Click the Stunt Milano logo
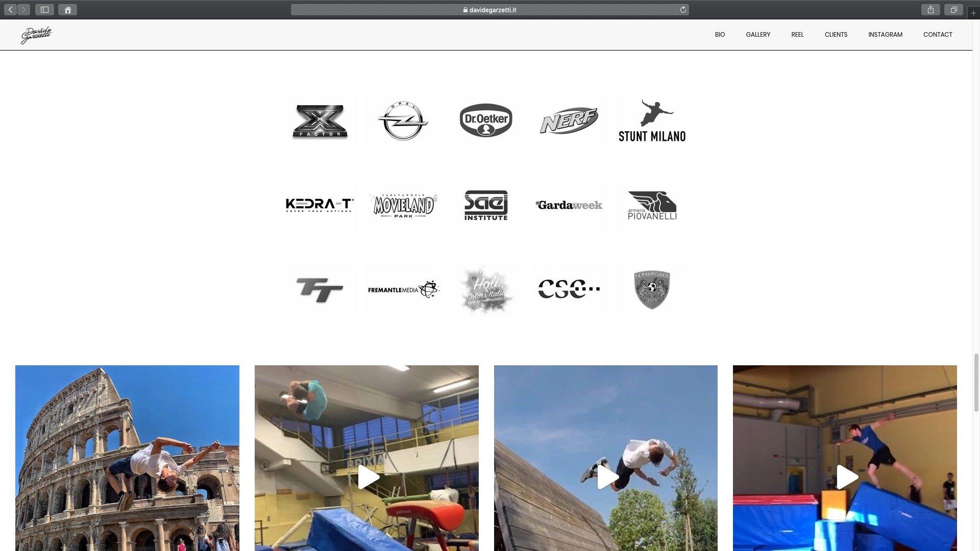This screenshot has width=980, height=551. click(652, 121)
